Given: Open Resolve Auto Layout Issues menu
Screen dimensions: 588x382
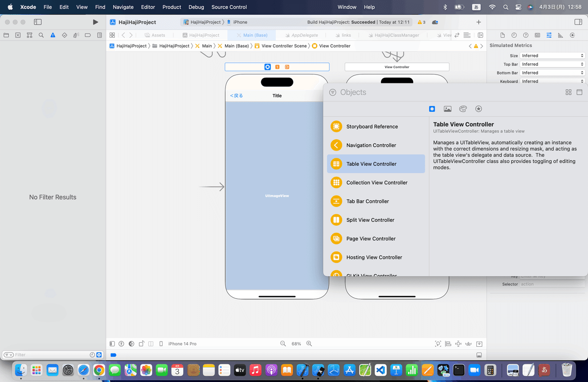Looking at the screenshot, I should pos(468,344).
